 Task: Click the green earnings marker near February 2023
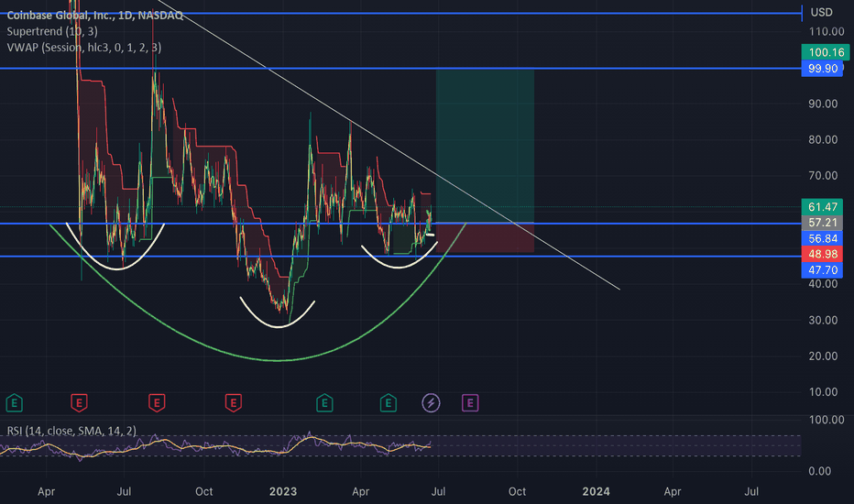pos(324,403)
